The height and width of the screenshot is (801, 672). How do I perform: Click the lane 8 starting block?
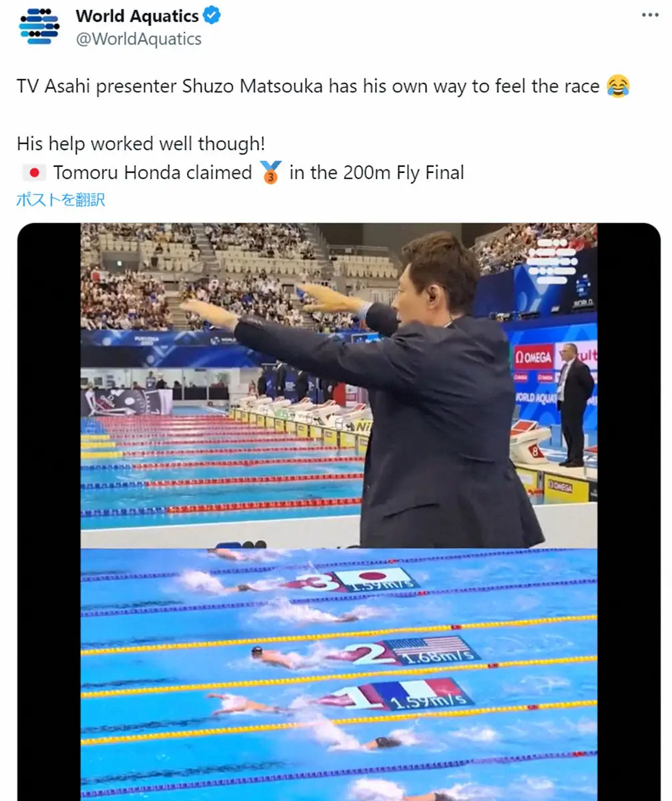coord(532,441)
